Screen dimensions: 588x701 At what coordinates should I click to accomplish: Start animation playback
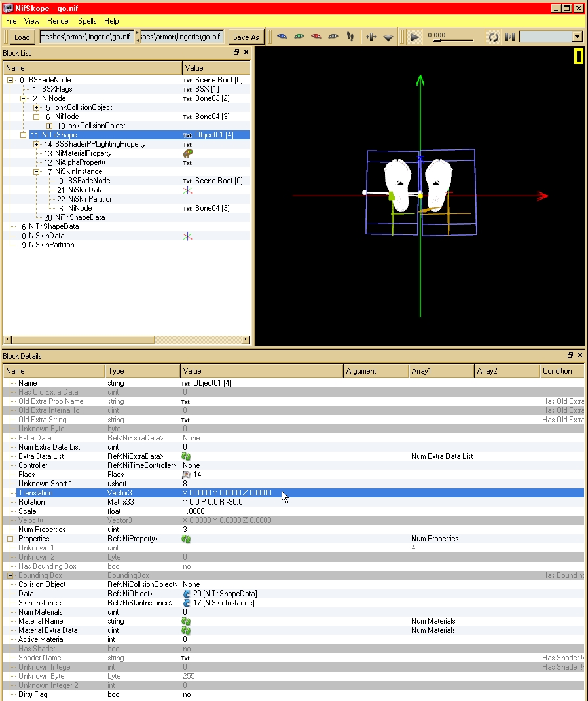coord(414,37)
